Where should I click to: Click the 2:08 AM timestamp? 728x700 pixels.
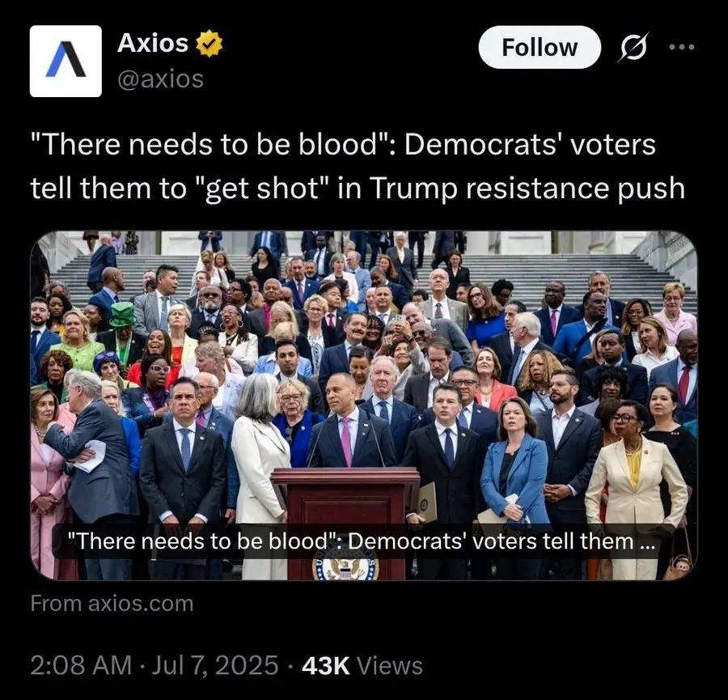click(81, 664)
